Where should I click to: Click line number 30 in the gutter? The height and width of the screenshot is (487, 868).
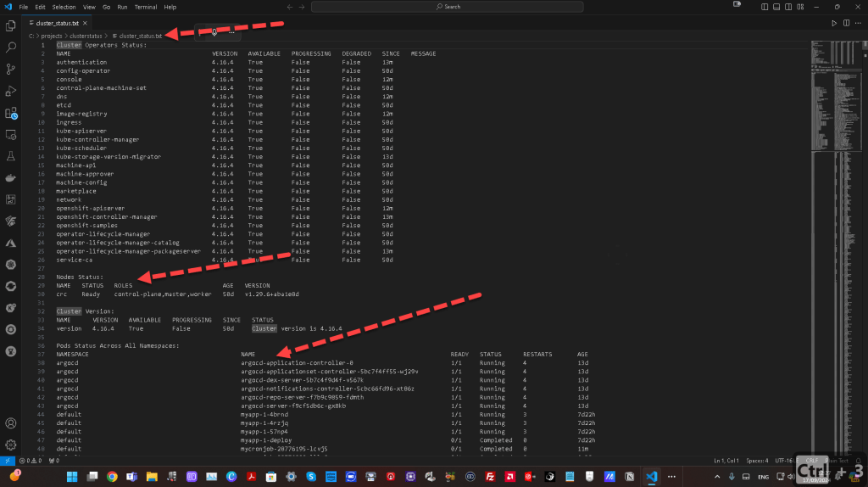click(x=41, y=294)
